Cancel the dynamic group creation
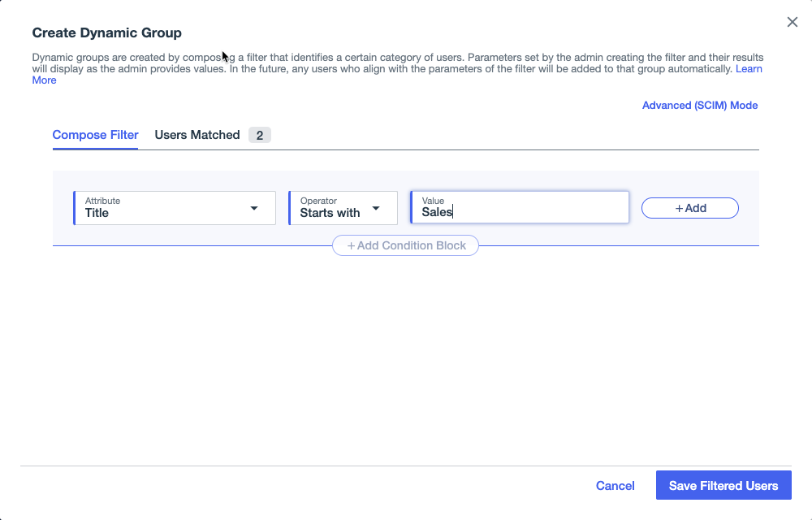 (615, 486)
